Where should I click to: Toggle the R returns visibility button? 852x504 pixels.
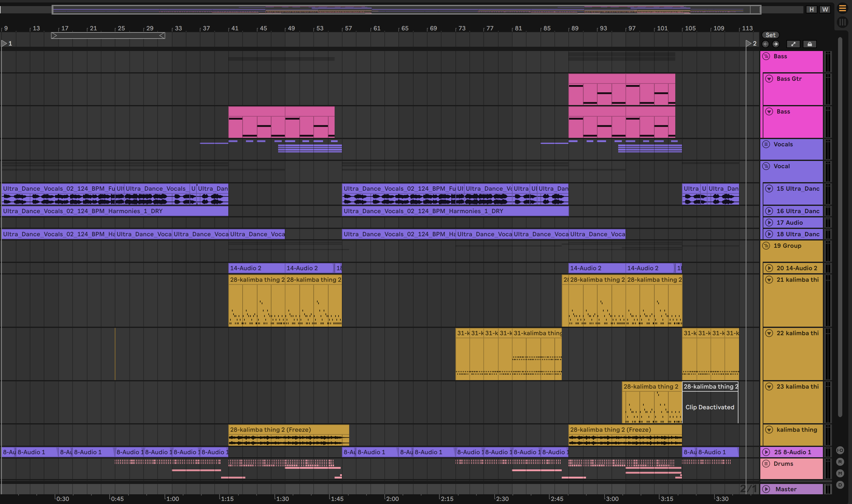840,462
